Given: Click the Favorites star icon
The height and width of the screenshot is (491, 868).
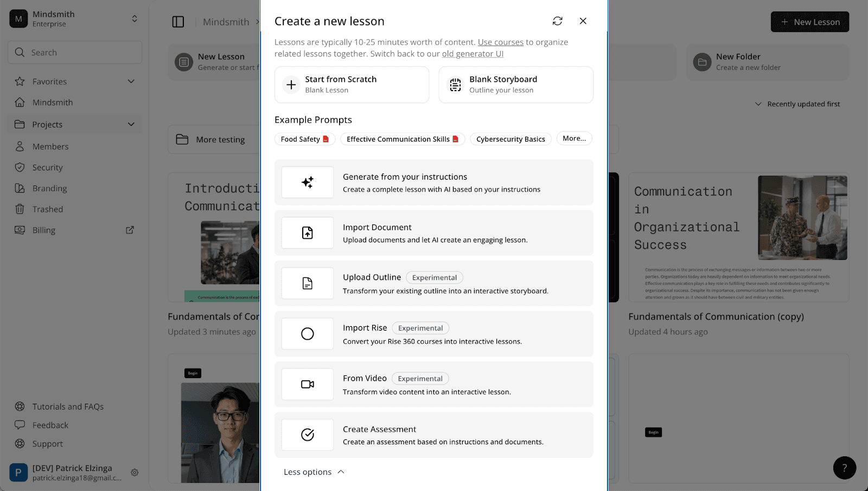Looking at the screenshot, I should 20,81.
